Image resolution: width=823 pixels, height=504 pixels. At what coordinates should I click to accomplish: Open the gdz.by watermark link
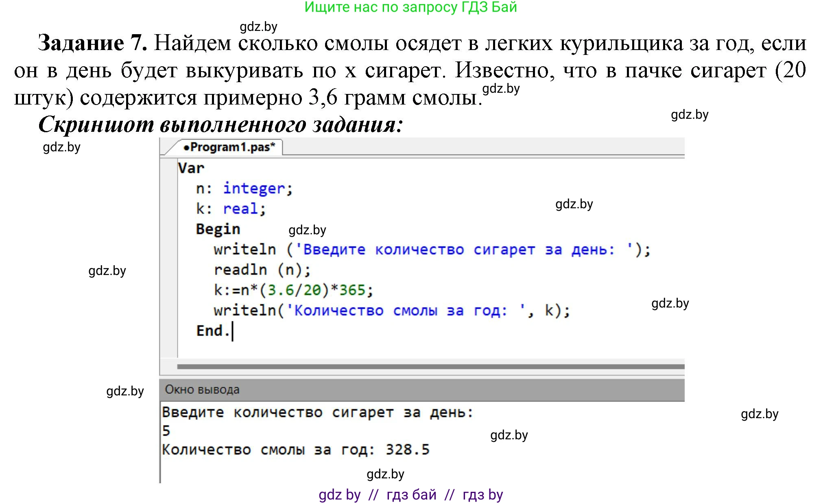click(x=259, y=27)
